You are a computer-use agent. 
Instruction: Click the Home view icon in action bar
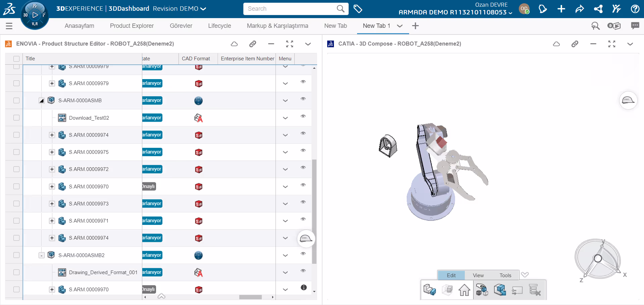click(x=464, y=290)
